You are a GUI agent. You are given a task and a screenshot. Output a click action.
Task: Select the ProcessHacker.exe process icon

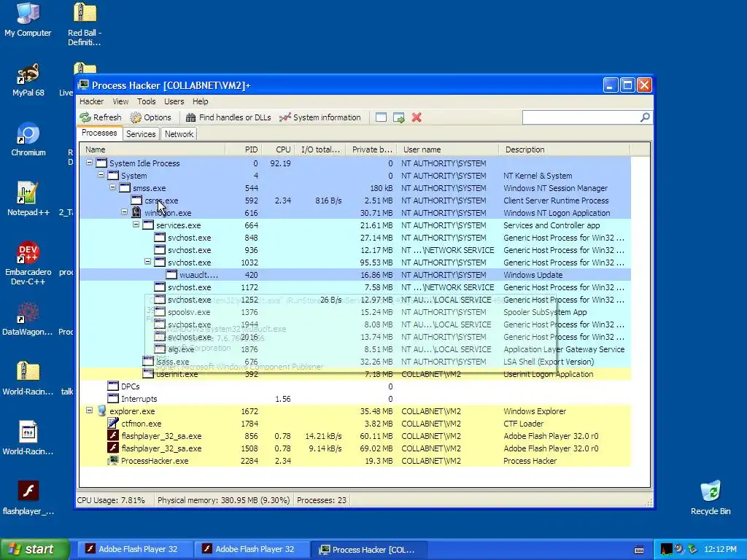[x=113, y=461]
